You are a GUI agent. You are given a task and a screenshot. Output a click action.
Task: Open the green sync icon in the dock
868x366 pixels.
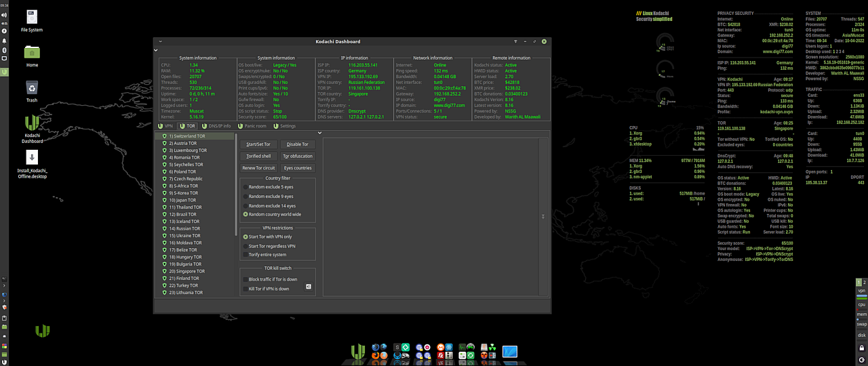[471, 355]
